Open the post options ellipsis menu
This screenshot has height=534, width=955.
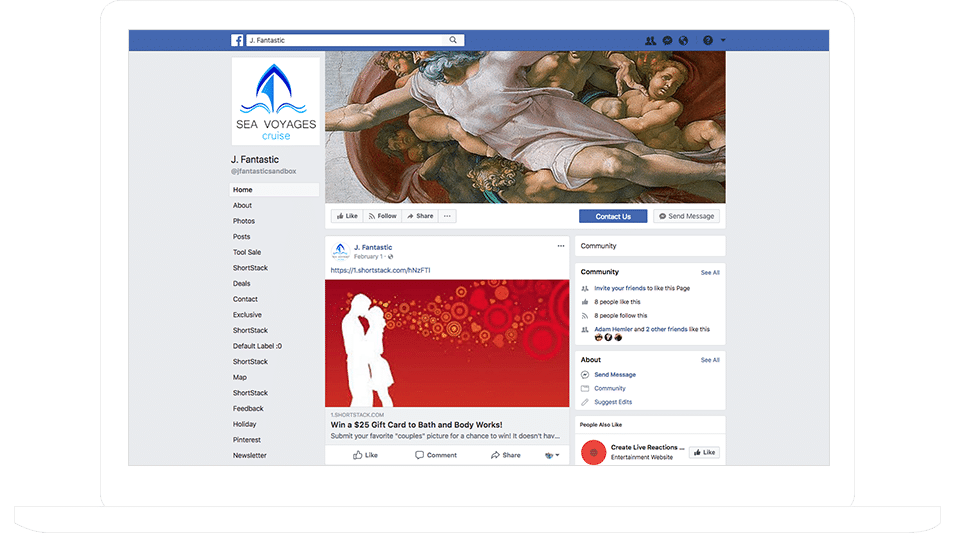(x=560, y=246)
